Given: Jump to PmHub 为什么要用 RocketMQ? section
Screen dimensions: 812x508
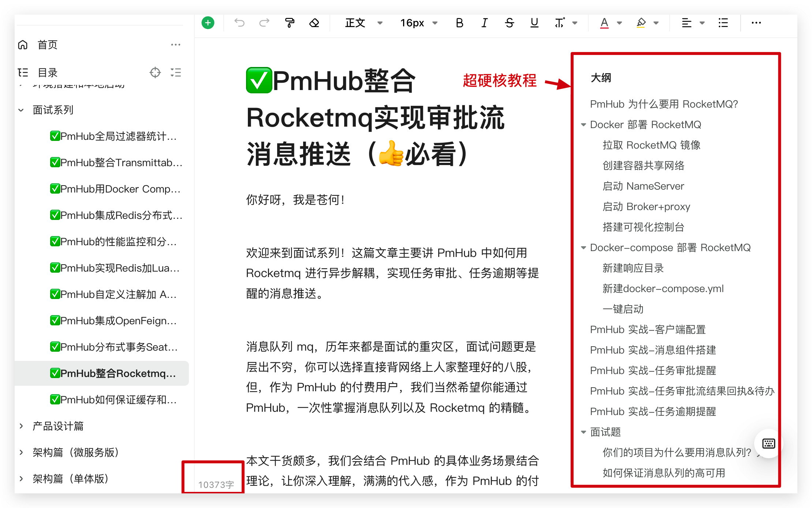Looking at the screenshot, I should pyautogui.click(x=664, y=104).
